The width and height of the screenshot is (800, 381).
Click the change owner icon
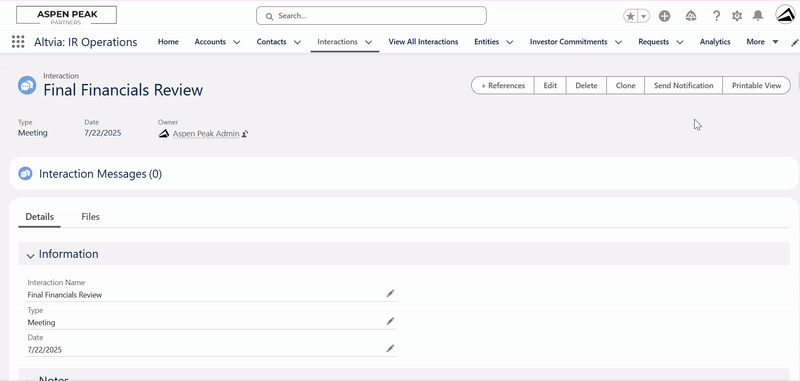click(245, 134)
